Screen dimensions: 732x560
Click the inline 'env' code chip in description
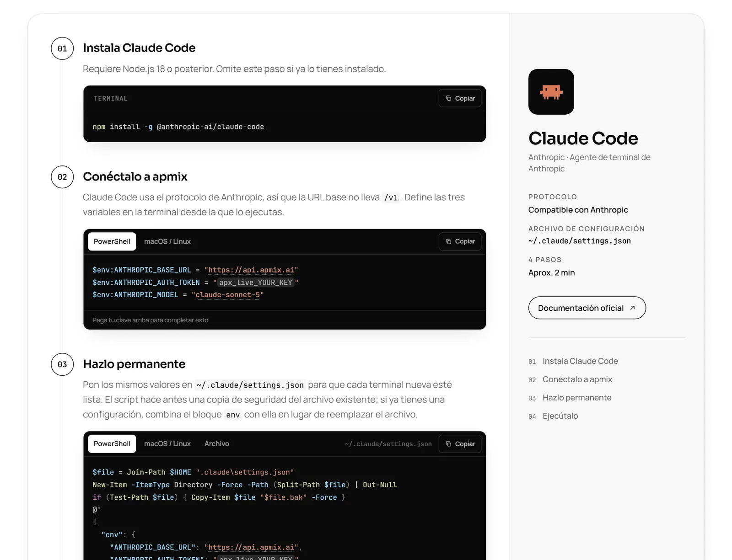click(233, 415)
